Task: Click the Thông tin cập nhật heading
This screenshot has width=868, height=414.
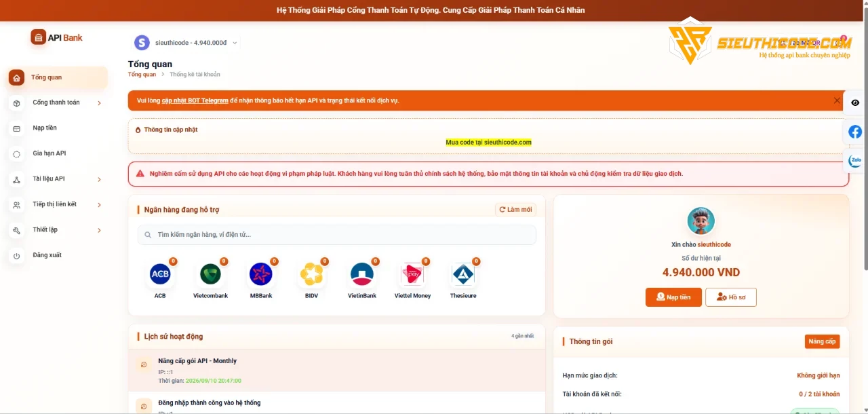Action: [x=171, y=130]
